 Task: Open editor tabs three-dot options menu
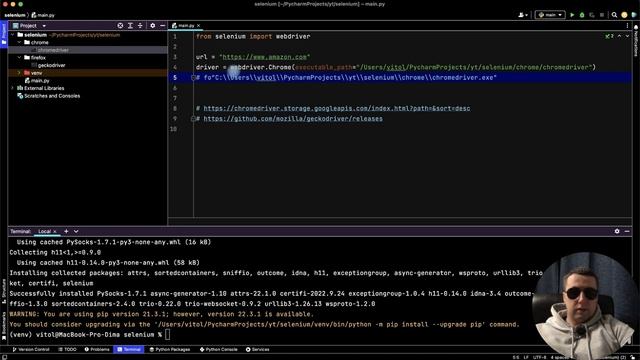627,25
